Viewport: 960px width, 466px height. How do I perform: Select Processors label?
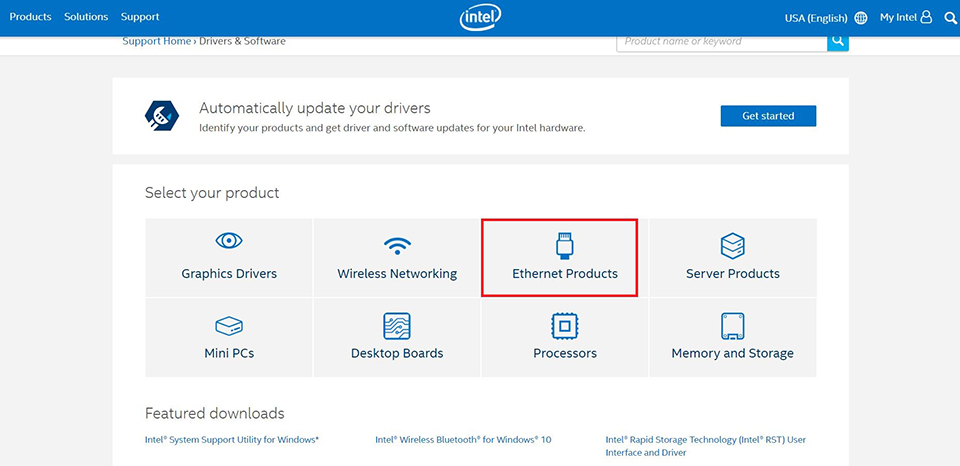[x=564, y=353]
